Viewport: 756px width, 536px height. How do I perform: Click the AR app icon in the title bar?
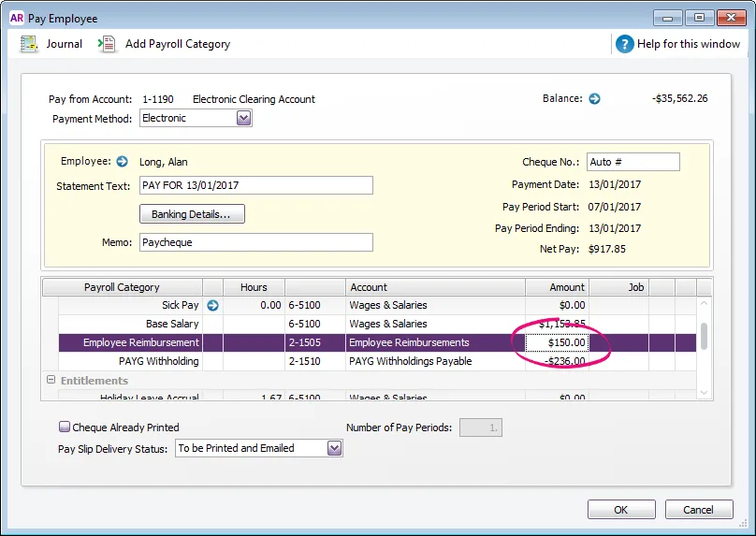tap(17, 19)
